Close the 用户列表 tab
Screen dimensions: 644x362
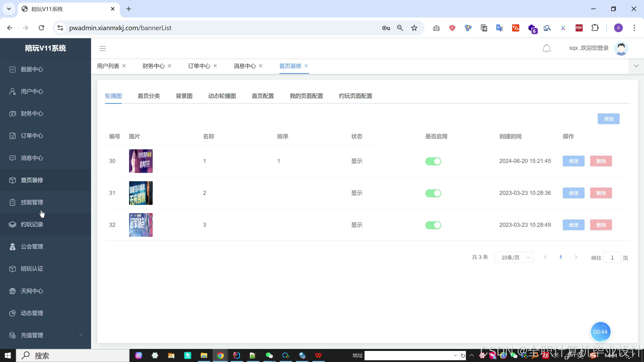124,66
